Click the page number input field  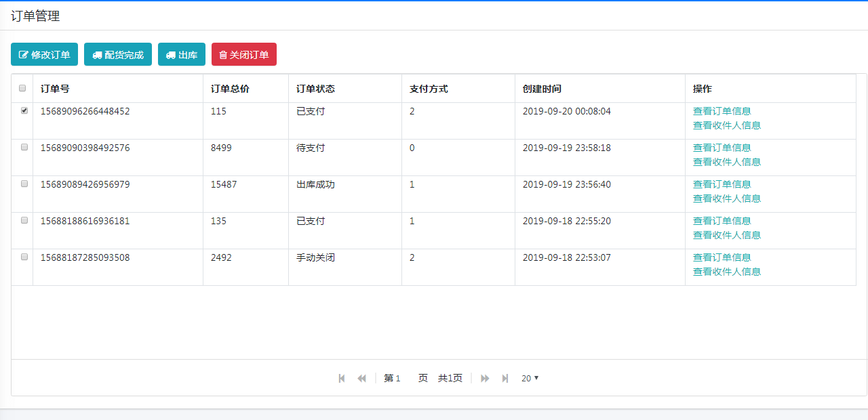click(405, 378)
